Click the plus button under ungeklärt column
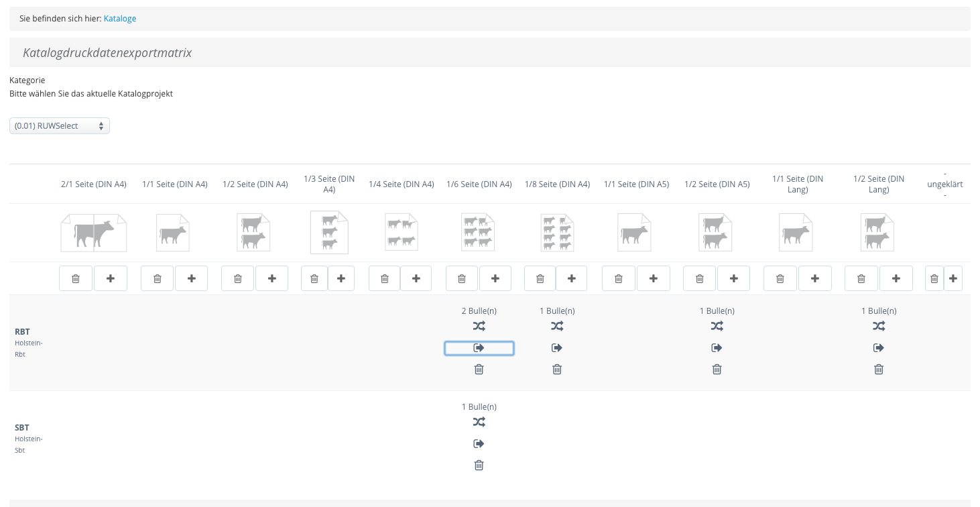The image size is (980, 507). (953, 278)
